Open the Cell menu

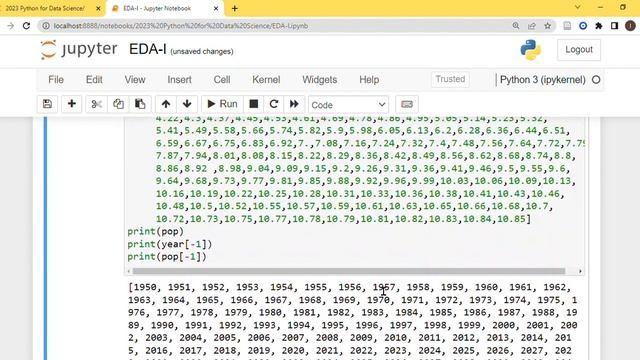[222, 80]
